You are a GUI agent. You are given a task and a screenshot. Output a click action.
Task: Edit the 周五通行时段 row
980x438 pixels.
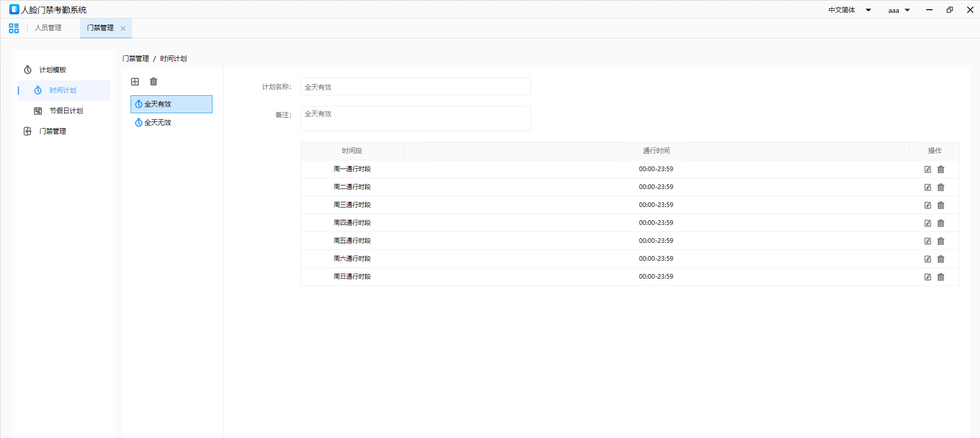pyautogui.click(x=927, y=241)
